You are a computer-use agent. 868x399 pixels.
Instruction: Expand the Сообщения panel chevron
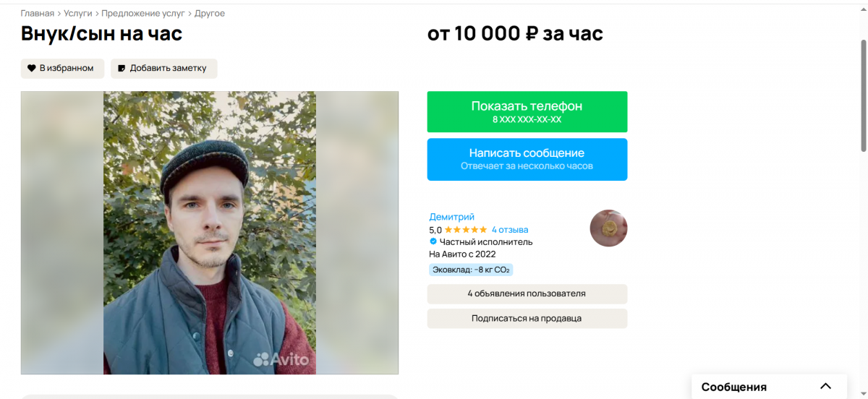(825, 386)
